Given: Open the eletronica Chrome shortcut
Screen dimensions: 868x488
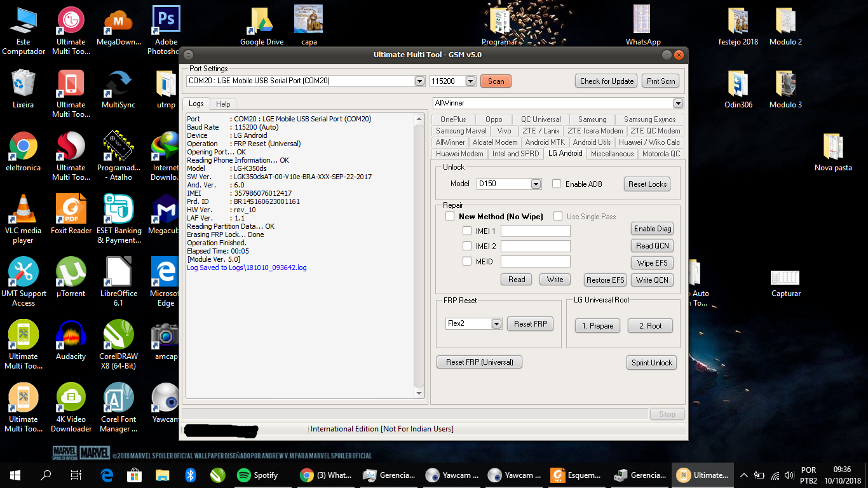Looking at the screenshot, I should (24, 152).
